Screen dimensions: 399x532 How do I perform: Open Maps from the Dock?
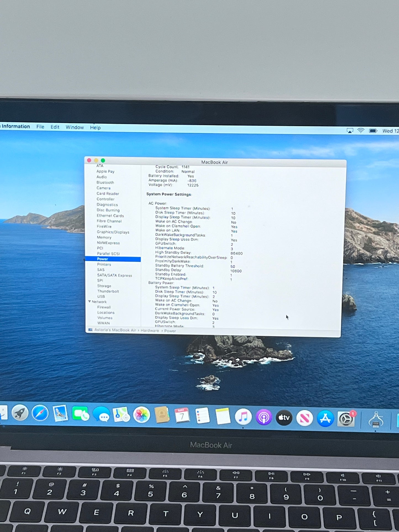(121, 415)
